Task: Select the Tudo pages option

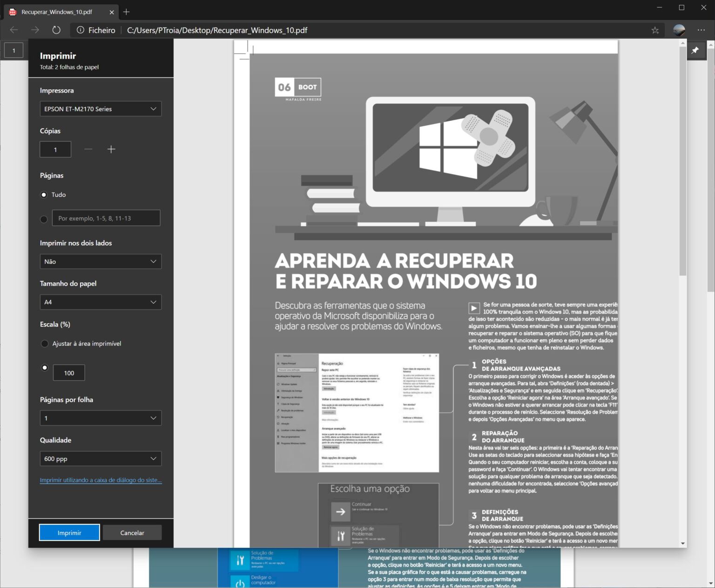Action: [43, 194]
